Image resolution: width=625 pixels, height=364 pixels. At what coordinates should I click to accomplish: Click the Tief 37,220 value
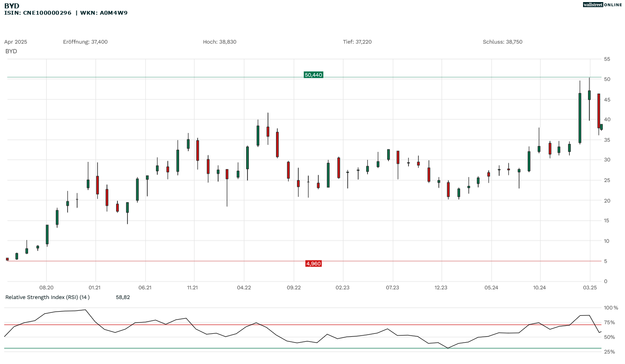click(357, 42)
